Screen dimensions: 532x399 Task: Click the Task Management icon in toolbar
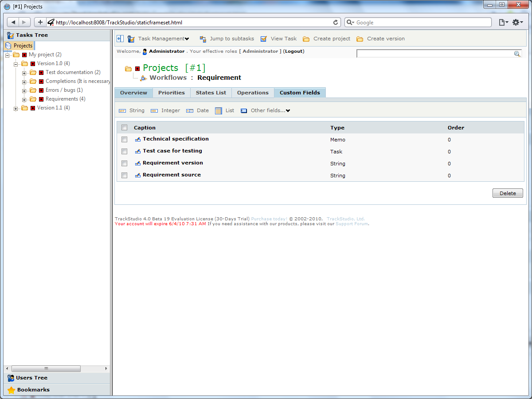click(131, 39)
